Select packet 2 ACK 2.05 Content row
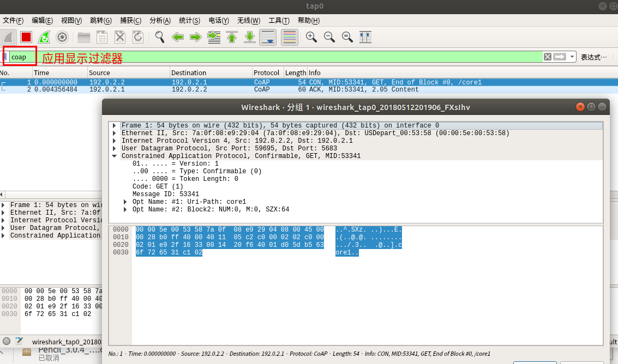The width and height of the screenshot is (618, 364). (309, 89)
